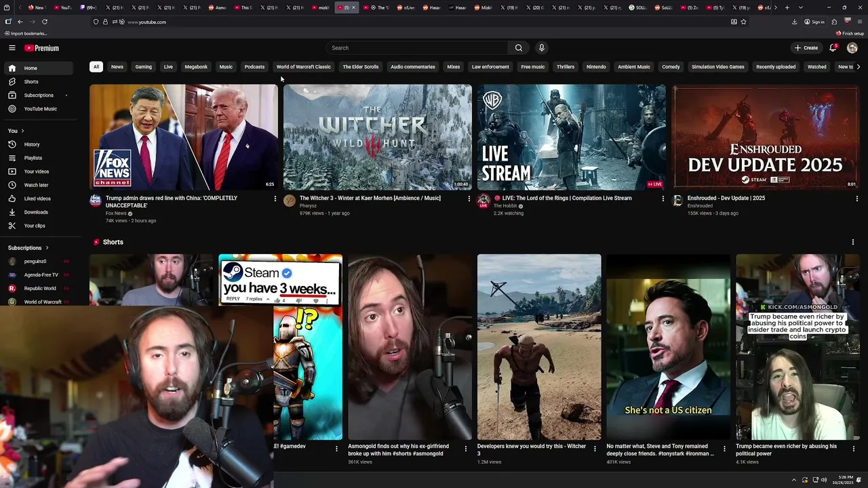
Task: Open the browser application menu
Action: point(859,22)
